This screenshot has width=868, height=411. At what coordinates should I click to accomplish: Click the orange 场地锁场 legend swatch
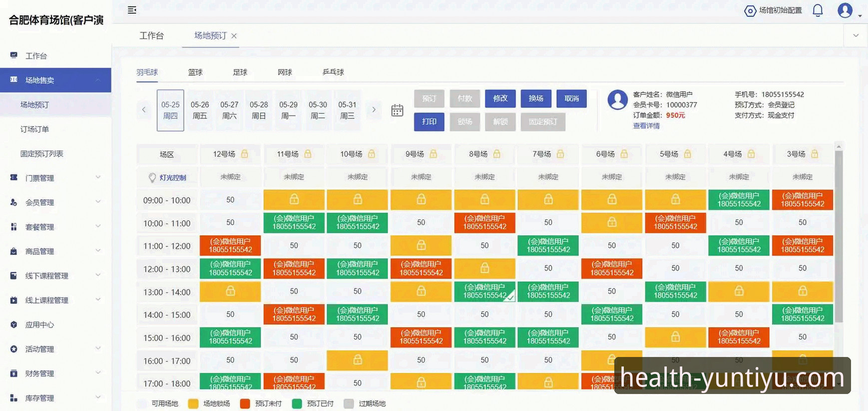tap(193, 403)
